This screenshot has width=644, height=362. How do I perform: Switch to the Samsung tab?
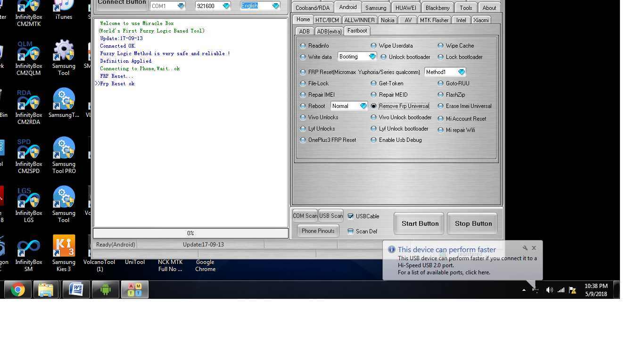pos(376,8)
